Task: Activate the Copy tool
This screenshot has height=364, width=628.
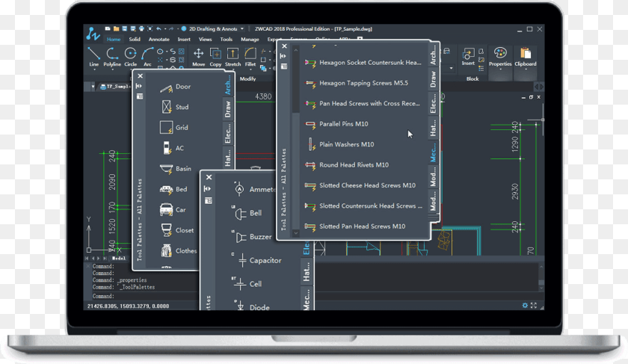Action: [x=215, y=57]
